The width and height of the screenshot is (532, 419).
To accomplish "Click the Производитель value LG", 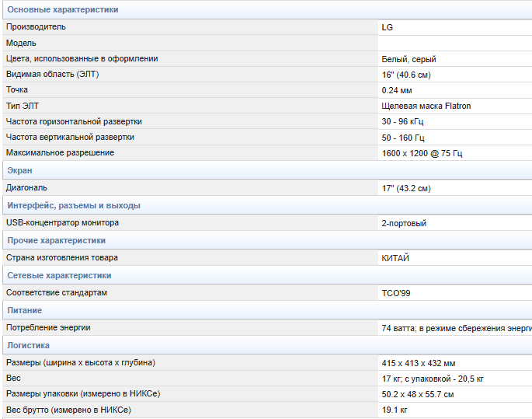I will tap(387, 27).
